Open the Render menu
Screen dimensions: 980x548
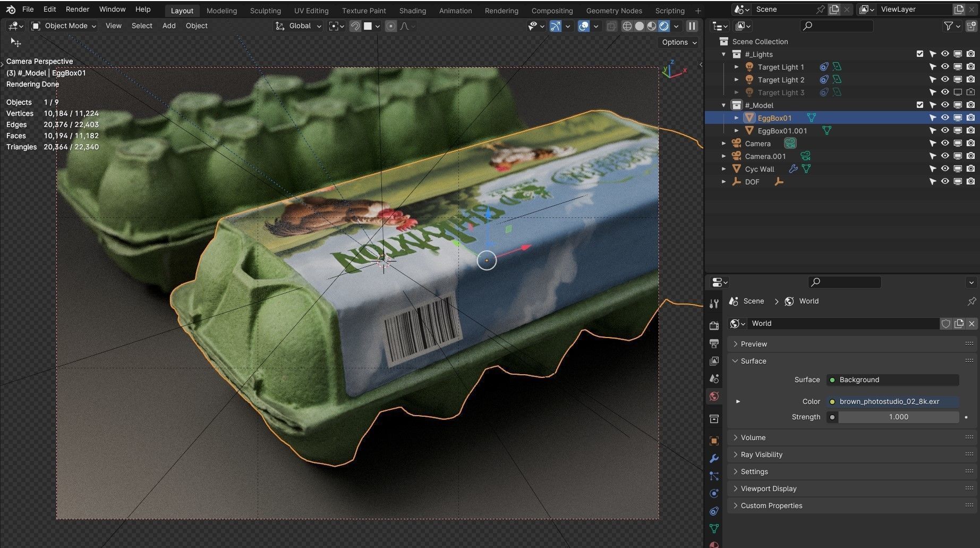tap(78, 10)
